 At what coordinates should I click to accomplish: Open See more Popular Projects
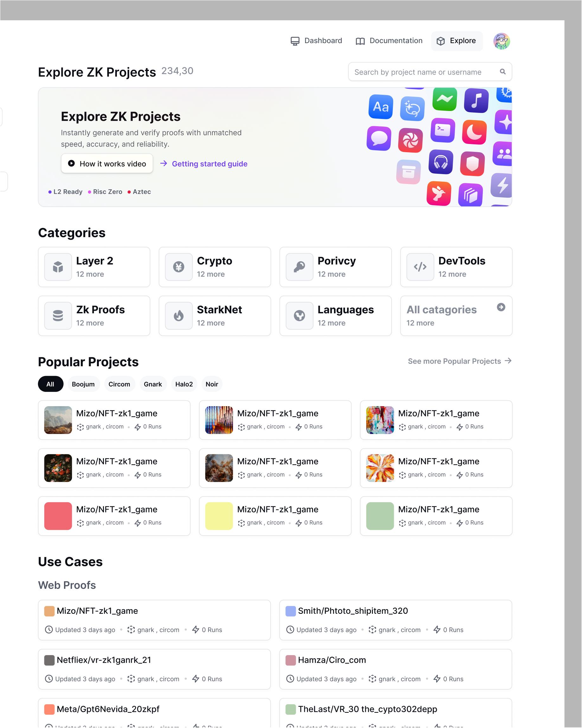pyautogui.click(x=460, y=361)
